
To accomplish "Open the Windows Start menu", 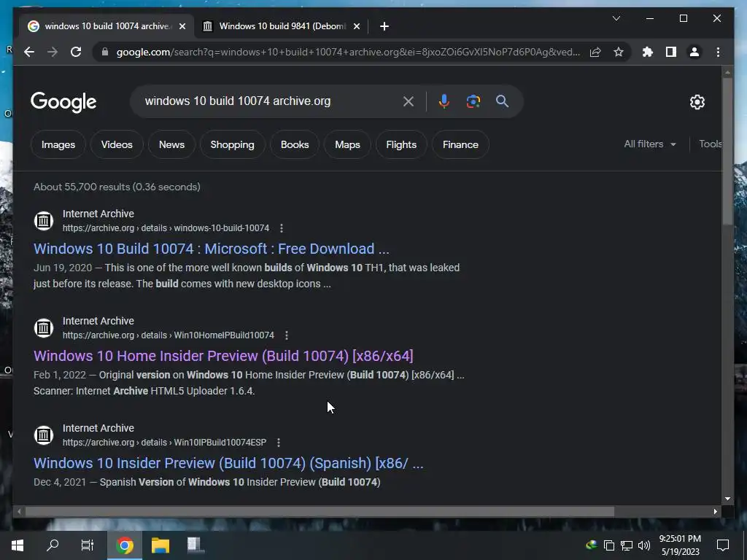I will click(18, 545).
